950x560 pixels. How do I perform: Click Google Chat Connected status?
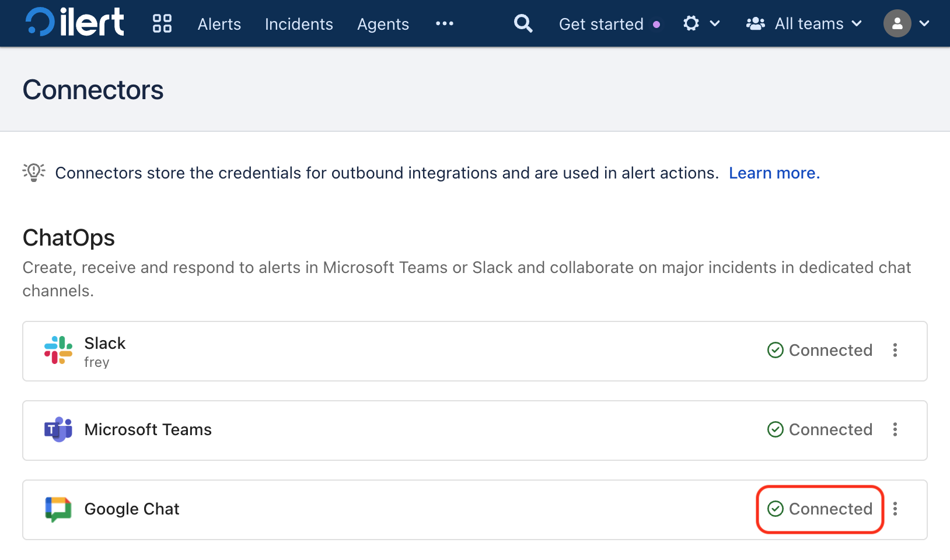click(x=820, y=509)
